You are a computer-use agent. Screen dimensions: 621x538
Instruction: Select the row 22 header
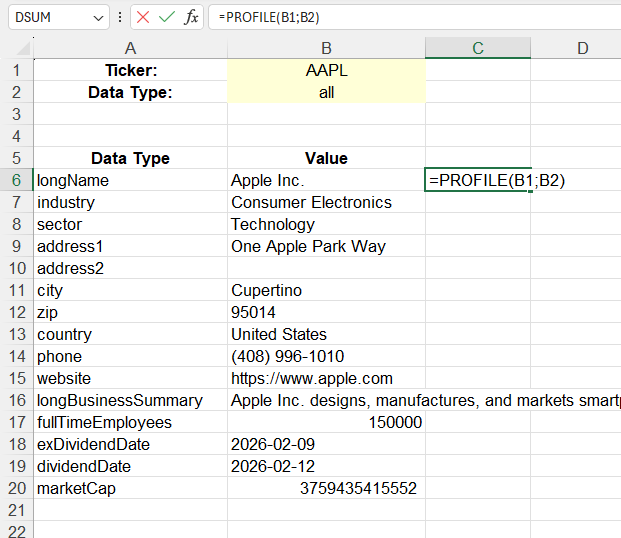(x=16, y=531)
